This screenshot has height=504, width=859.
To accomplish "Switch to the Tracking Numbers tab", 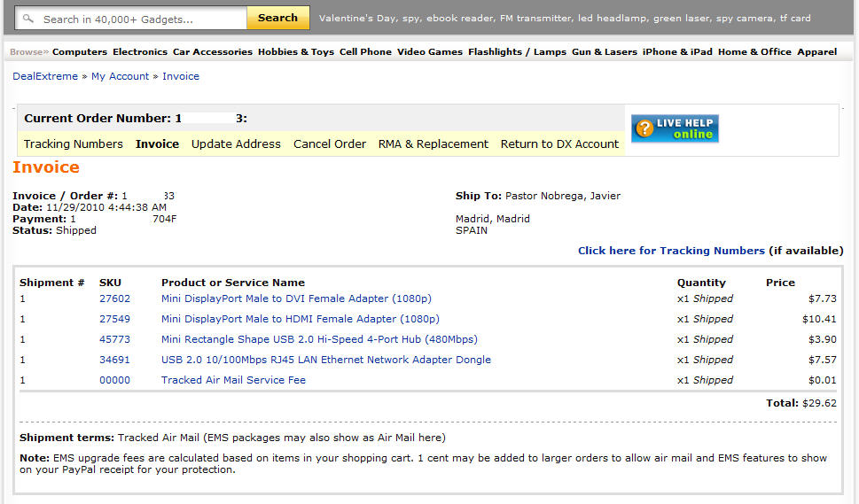I will (x=74, y=143).
